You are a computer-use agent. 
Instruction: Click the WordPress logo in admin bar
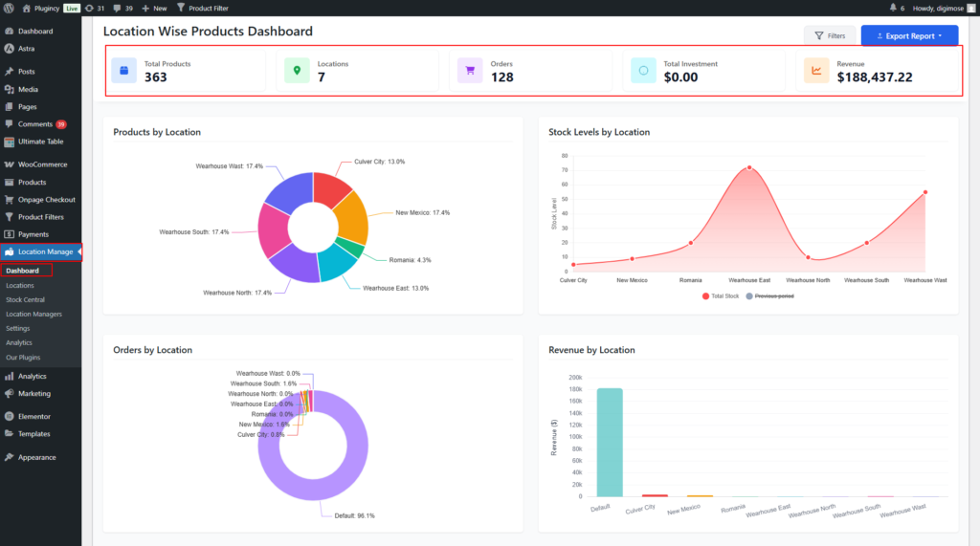coord(8,8)
